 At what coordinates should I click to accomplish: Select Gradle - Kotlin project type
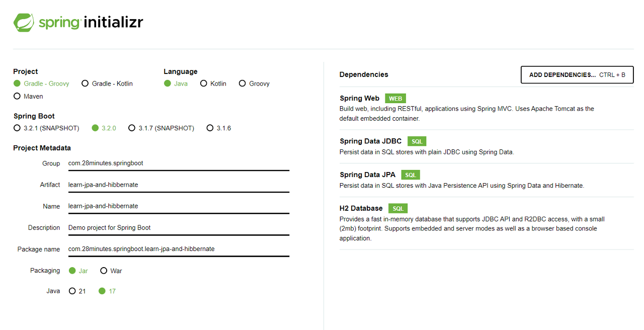(85, 84)
